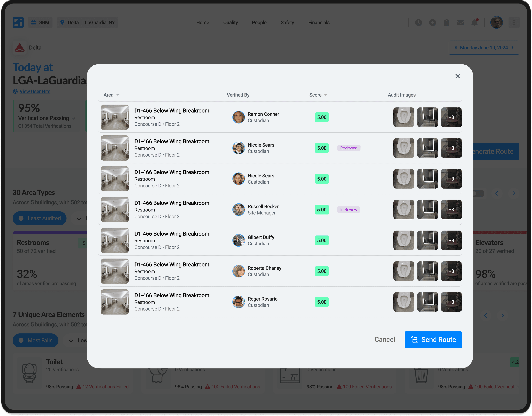Viewport: 532px width, 416px height.
Task: Open the Monday June 19, 2024 date picker
Action: pyautogui.click(x=484, y=48)
